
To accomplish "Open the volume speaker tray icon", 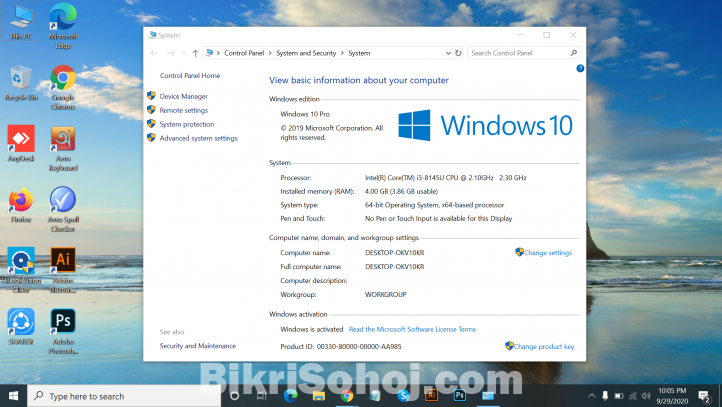I will [x=646, y=396].
